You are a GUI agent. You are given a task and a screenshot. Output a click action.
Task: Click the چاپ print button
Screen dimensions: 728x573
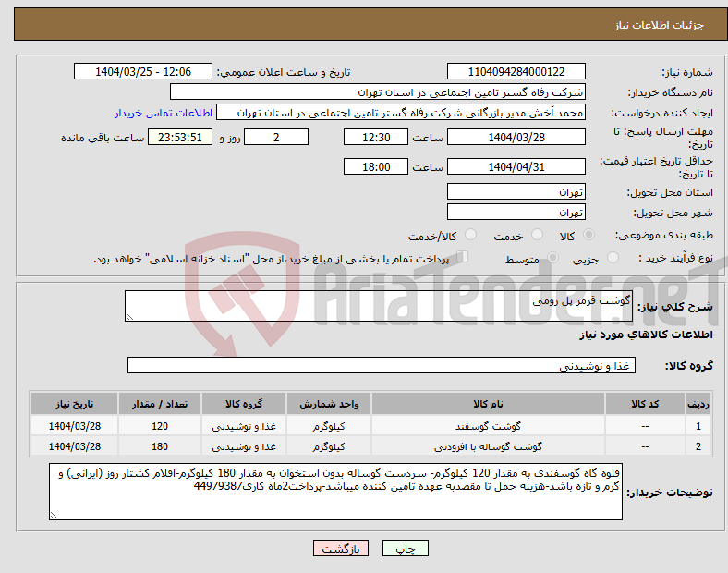[406, 548]
